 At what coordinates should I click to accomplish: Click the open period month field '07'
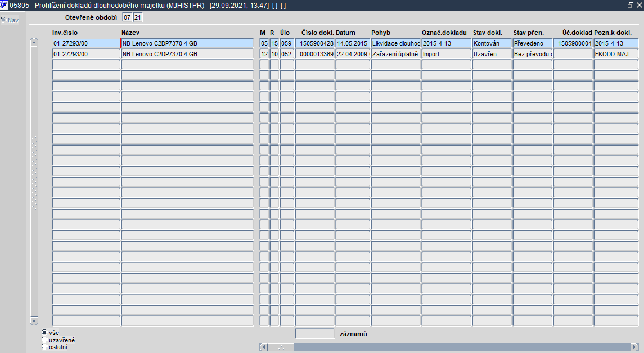(x=127, y=17)
